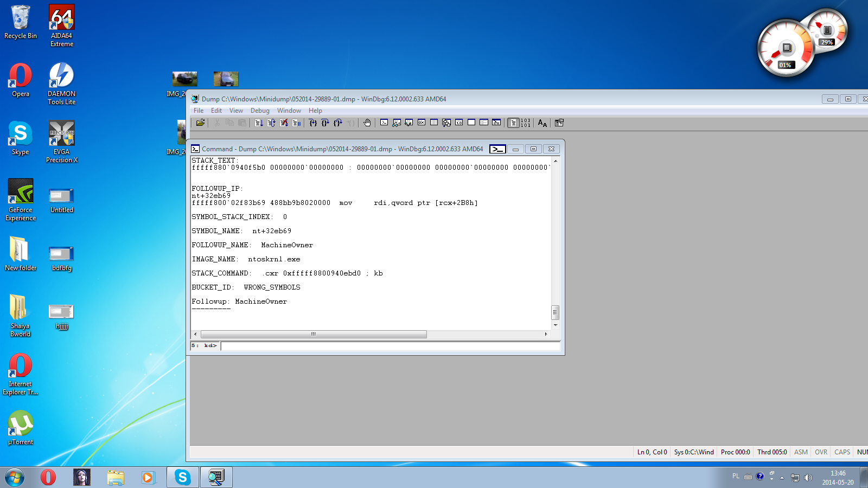Open the Locals window toolbar icon

[x=409, y=123]
